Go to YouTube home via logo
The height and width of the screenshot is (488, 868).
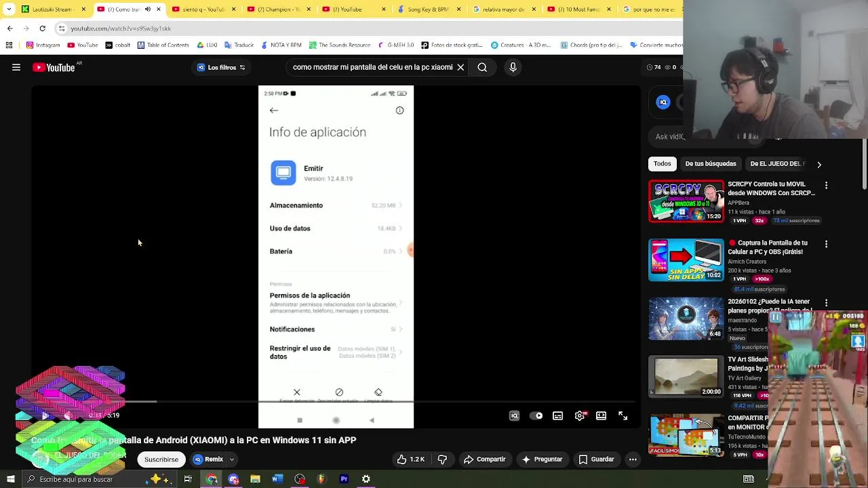click(x=54, y=67)
